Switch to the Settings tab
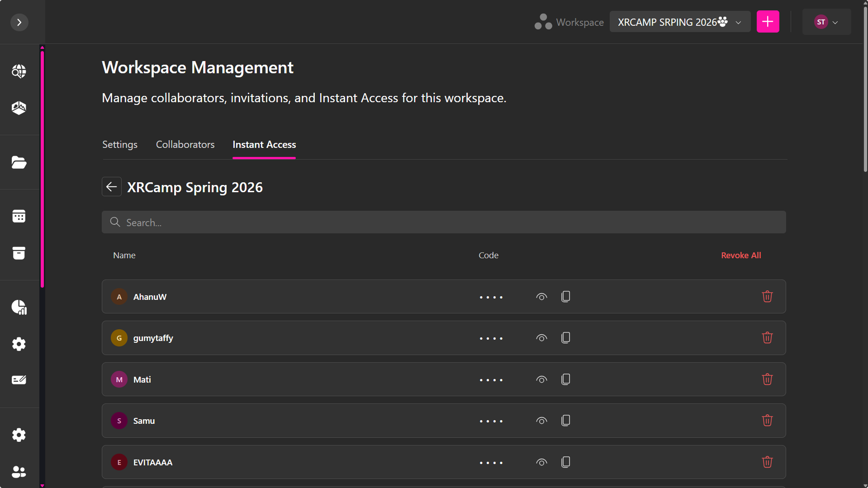The height and width of the screenshot is (488, 868). point(119,145)
